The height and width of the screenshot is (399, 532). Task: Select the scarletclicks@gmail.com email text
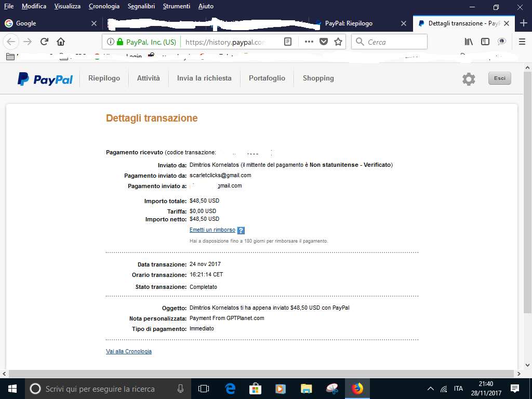click(x=220, y=176)
